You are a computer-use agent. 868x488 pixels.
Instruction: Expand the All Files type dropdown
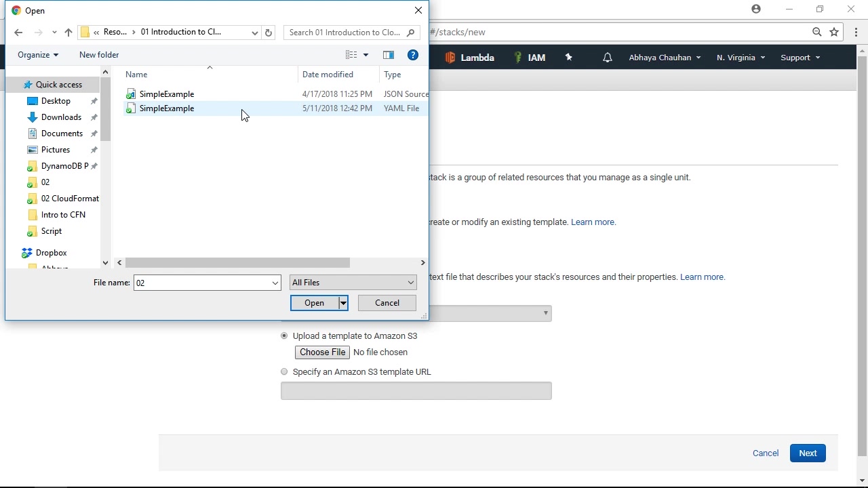(353, 283)
